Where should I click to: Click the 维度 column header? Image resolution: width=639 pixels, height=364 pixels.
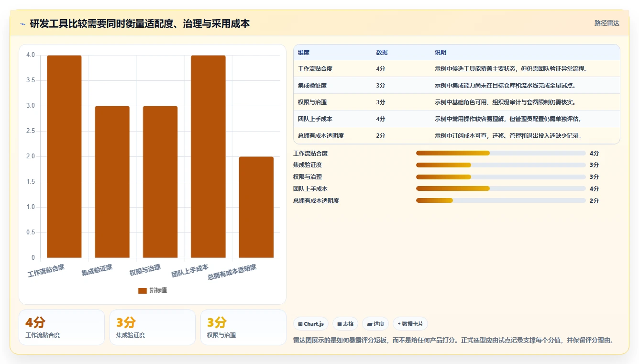point(304,53)
